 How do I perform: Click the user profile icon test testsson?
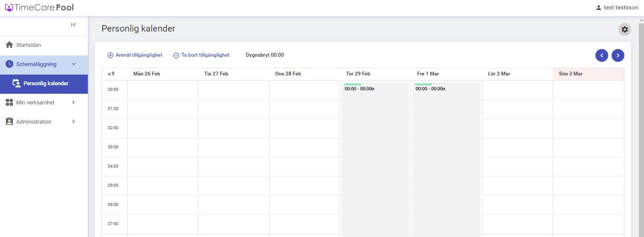tap(598, 8)
